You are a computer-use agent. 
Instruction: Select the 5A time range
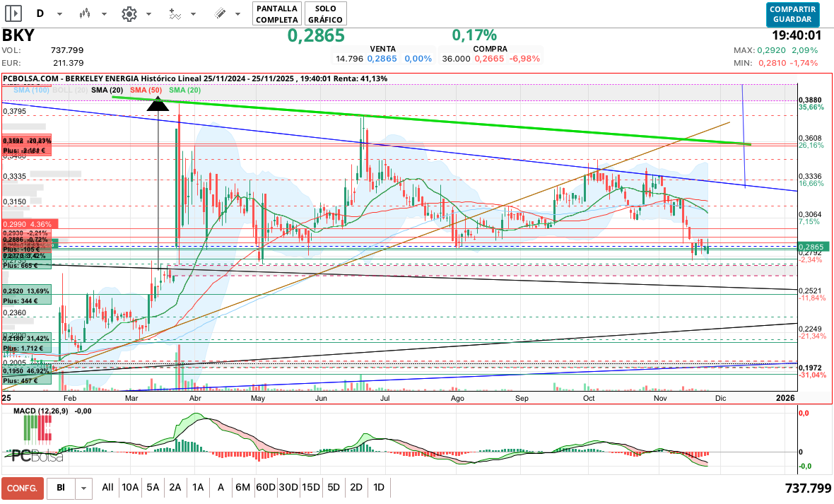click(x=153, y=487)
